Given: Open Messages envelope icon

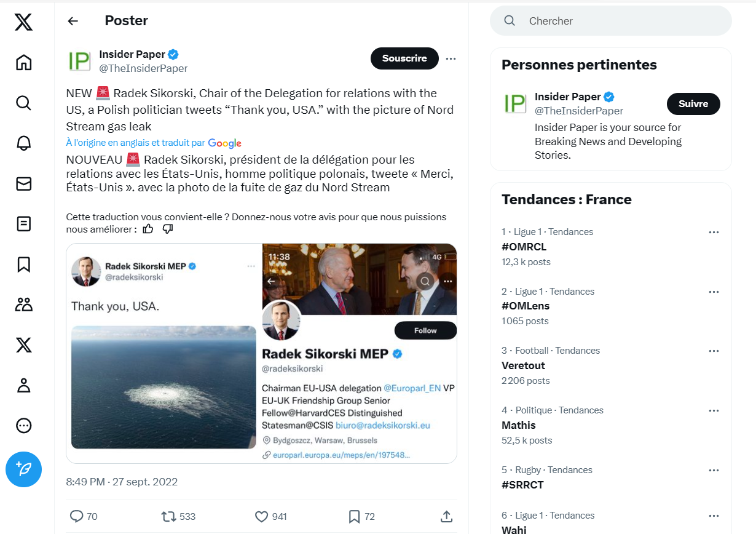Looking at the screenshot, I should point(23,183).
